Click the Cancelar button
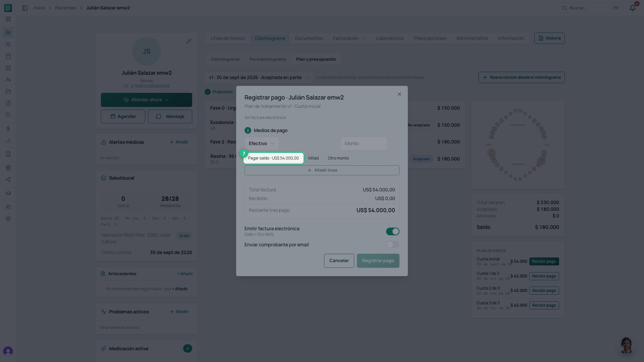This screenshot has height=362, width=644. pyautogui.click(x=339, y=261)
